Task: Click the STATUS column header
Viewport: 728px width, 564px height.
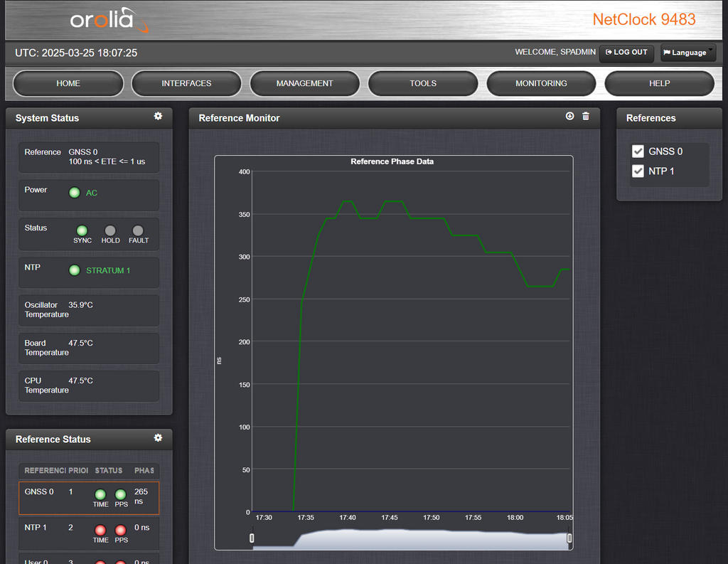Action: (109, 471)
